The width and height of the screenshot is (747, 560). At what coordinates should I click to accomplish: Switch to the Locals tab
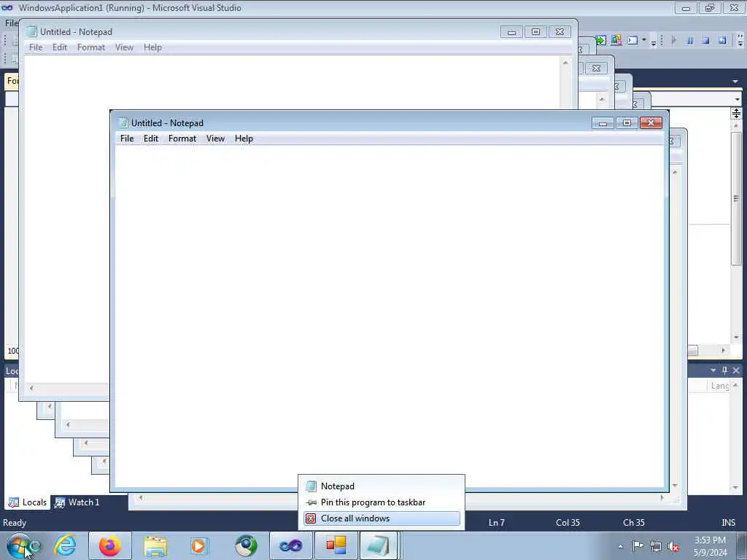pyautogui.click(x=28, y=502)
